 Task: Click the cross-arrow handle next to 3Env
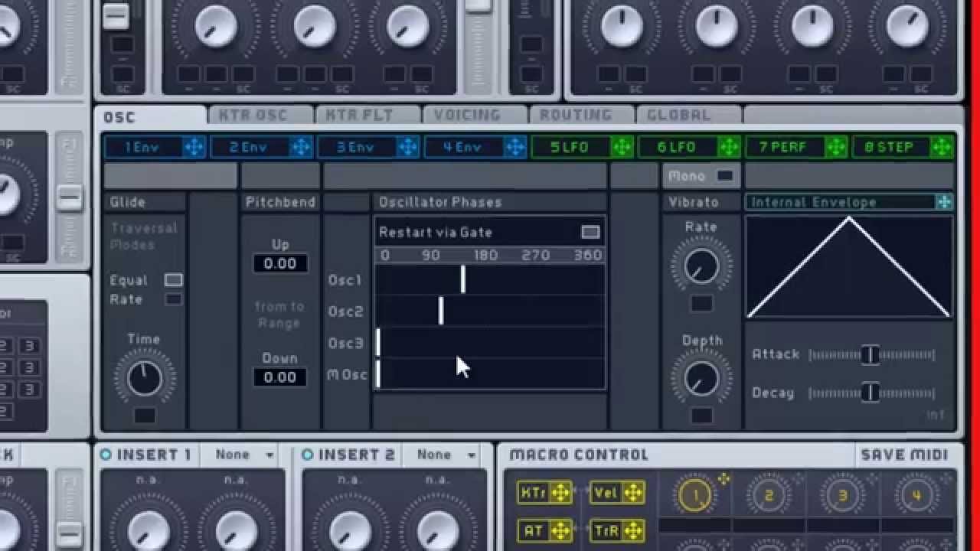coord(409,147)
